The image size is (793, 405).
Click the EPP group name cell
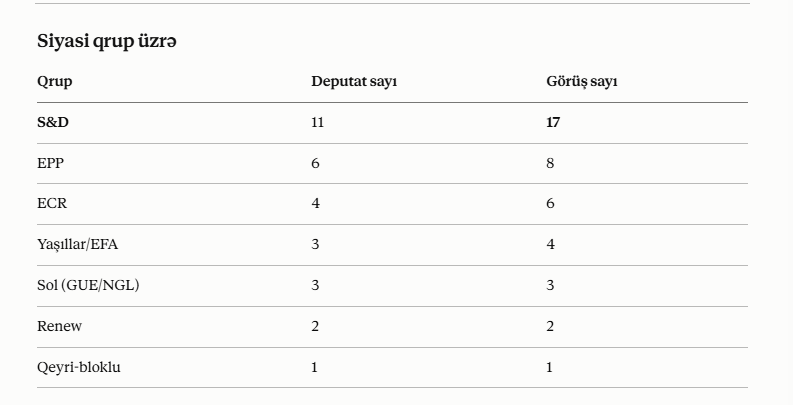51,163
